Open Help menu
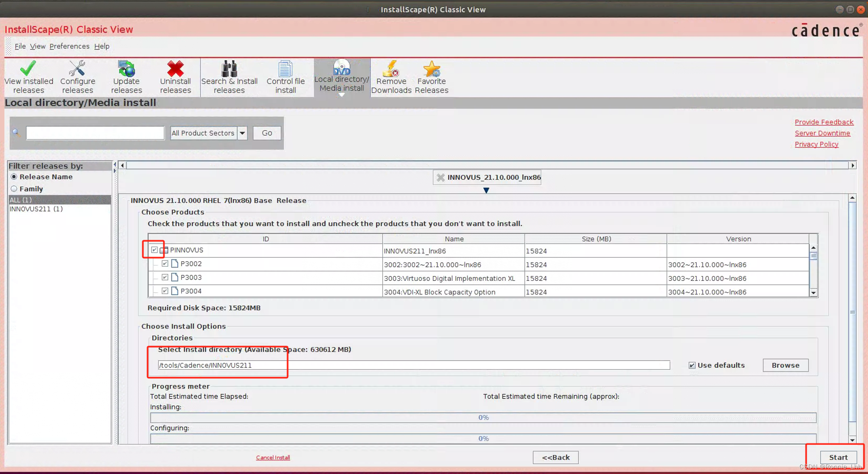 [102, 46]
